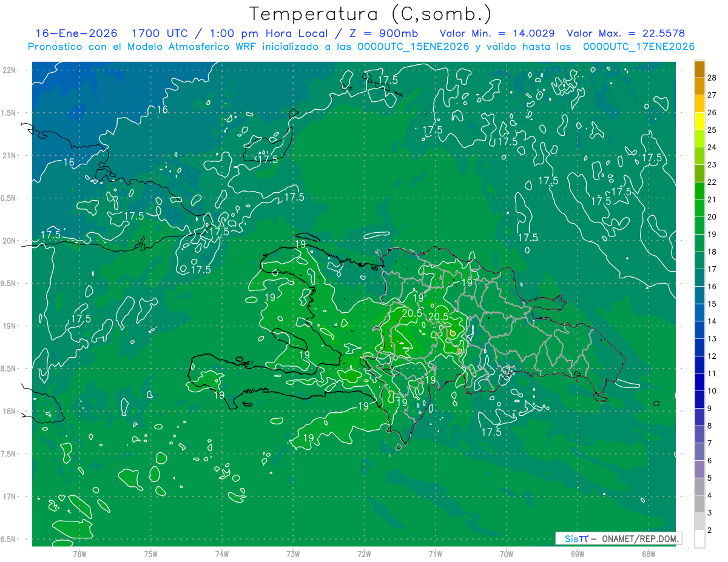Click the amber swatch between 26 and 27
Viewport: 728px width, 562px height.
[x=699, y=104]
